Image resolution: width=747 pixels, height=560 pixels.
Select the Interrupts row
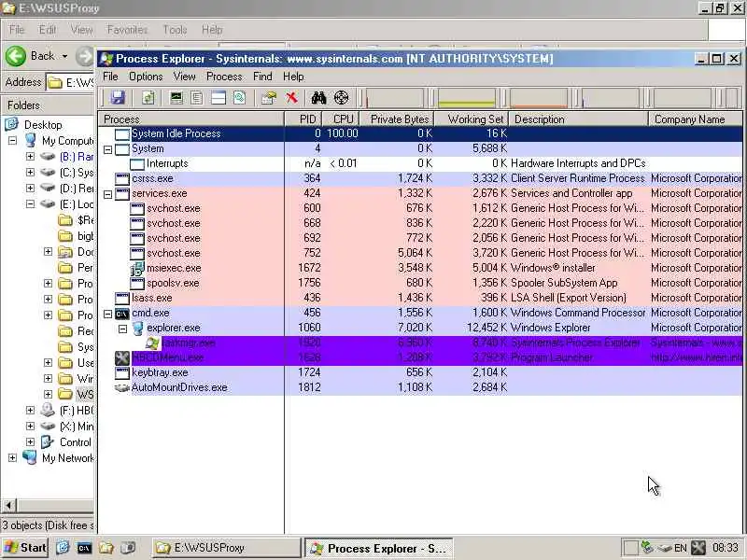click(420, 164)
